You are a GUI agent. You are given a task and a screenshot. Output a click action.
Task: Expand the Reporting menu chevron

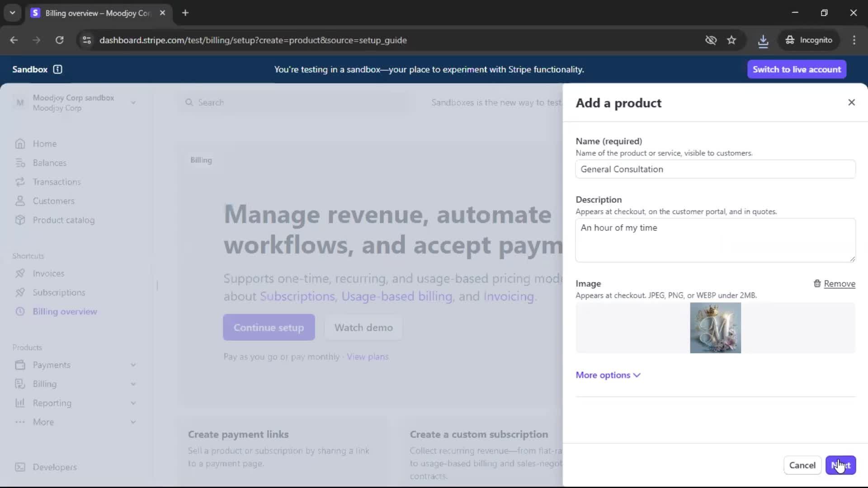(133, 403)
